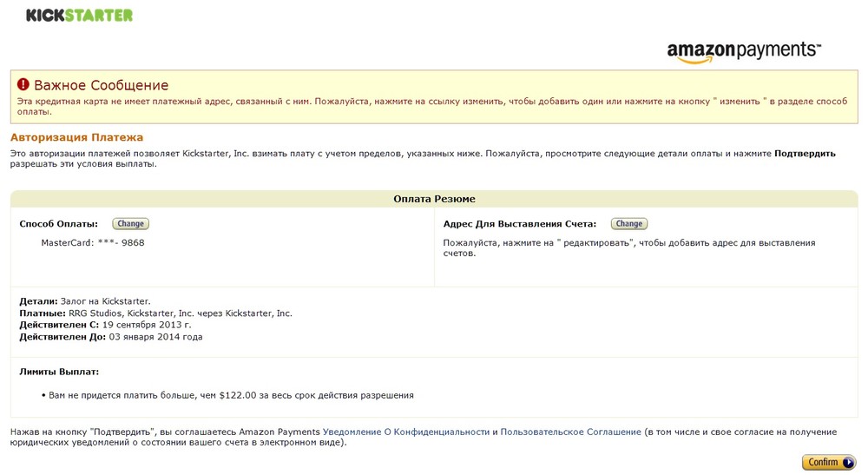Click the Лимиты Выплат label

click(x=59, y=372)
